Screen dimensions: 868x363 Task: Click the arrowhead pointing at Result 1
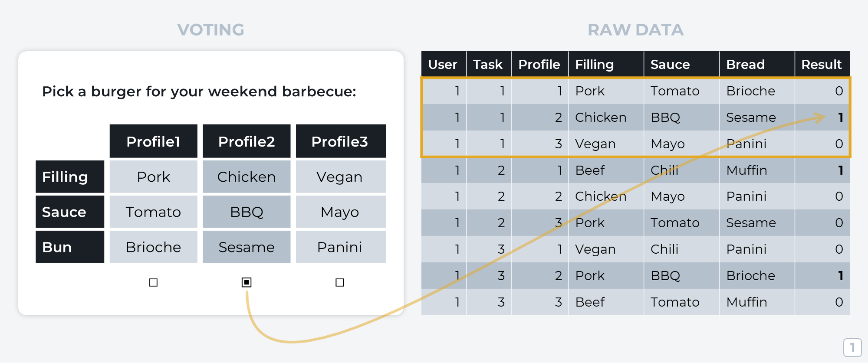pos(819,118)
